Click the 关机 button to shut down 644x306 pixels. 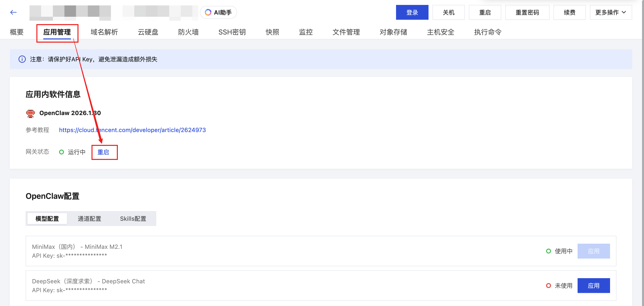pos(448,12)
